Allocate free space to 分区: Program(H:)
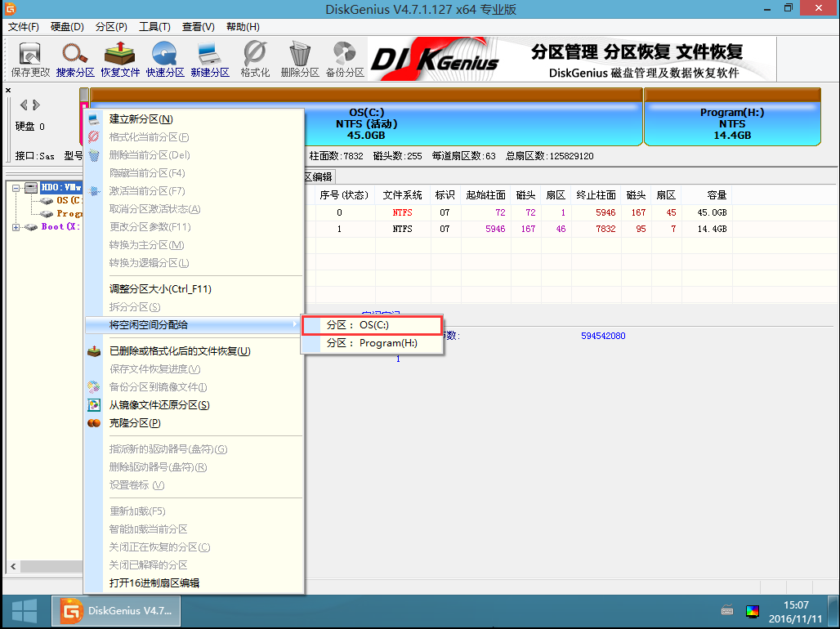The height and width of the screenshot is (629, 840). (x=372, y=343)
